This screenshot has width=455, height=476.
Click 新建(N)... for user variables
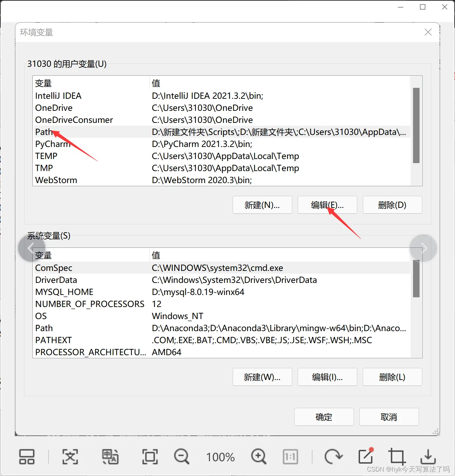point(262,205)
